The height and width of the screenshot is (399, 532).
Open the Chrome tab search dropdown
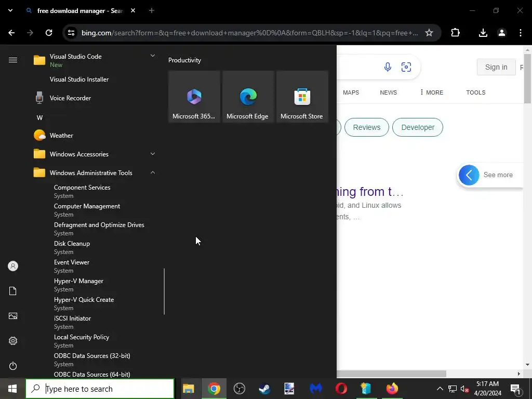click(10, 10)
